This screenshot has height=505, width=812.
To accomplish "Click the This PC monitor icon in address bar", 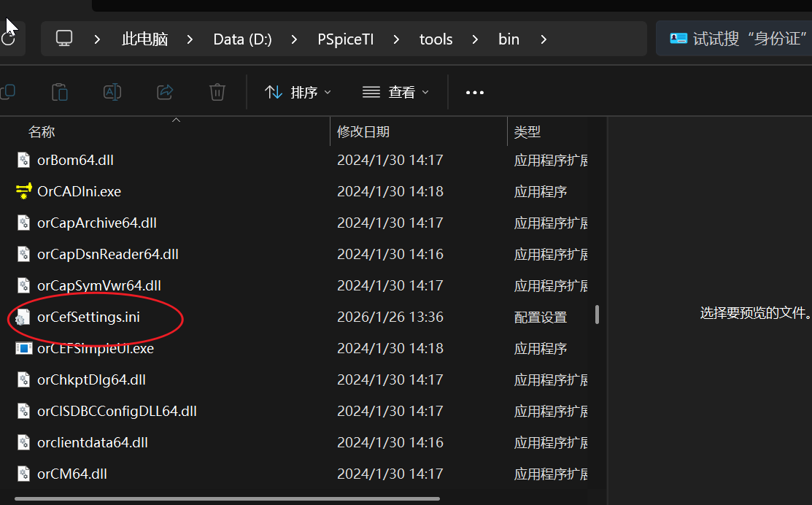I will point(64,39).
